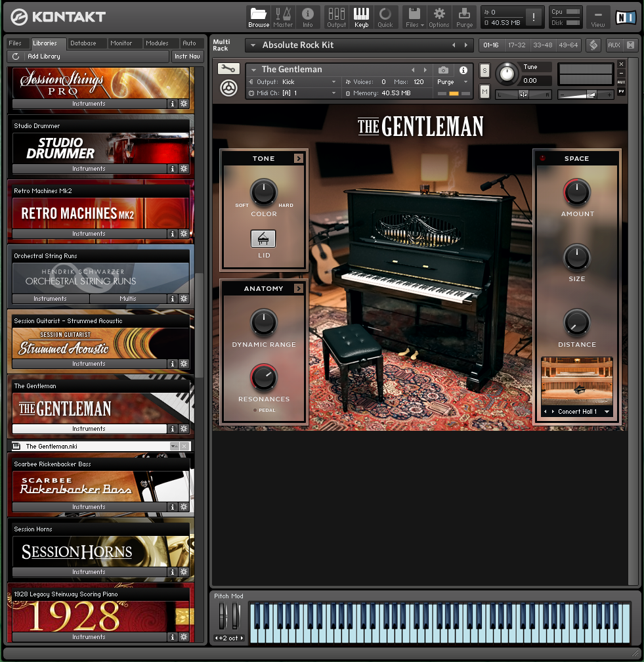Expand the ANATOMY panel arrow
The height and width of the screenshot is (662, 644).
pos(299,288)
